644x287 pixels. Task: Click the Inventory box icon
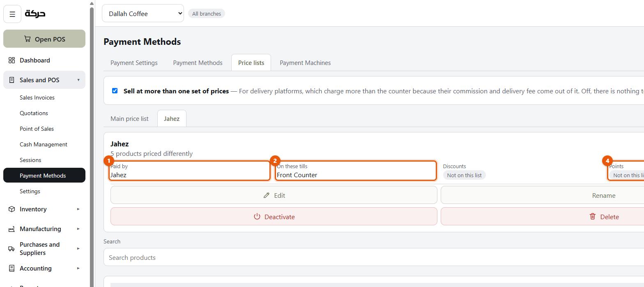(11, 209)
